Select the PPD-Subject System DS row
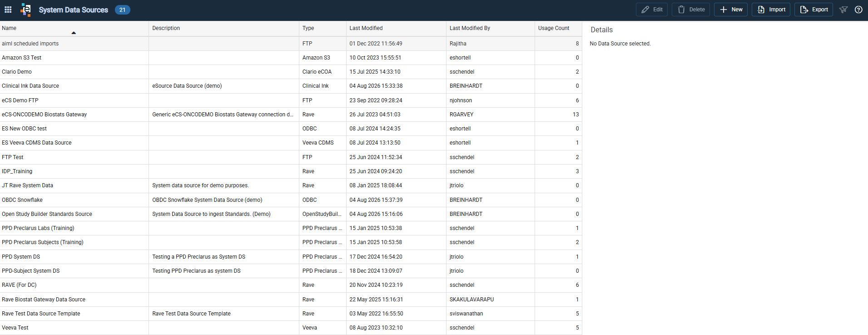 pyautogui.click(x=291, y=271)
